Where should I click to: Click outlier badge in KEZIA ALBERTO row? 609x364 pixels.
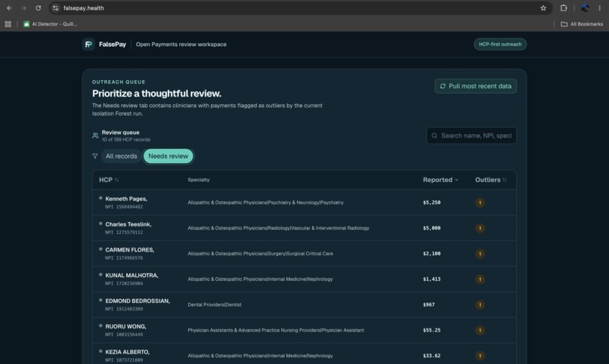(x=480, y=356)
